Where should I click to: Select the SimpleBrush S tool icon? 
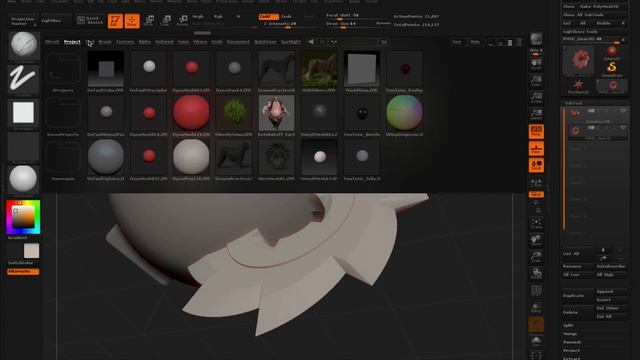pyautogui.click(x=611, y=68)
